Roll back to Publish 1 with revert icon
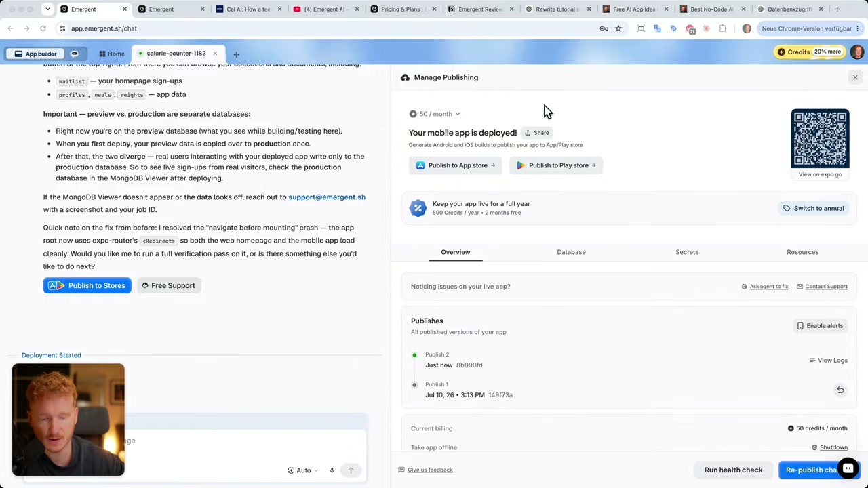This screenshot has width=868, height=488. [x=840, y=390]
